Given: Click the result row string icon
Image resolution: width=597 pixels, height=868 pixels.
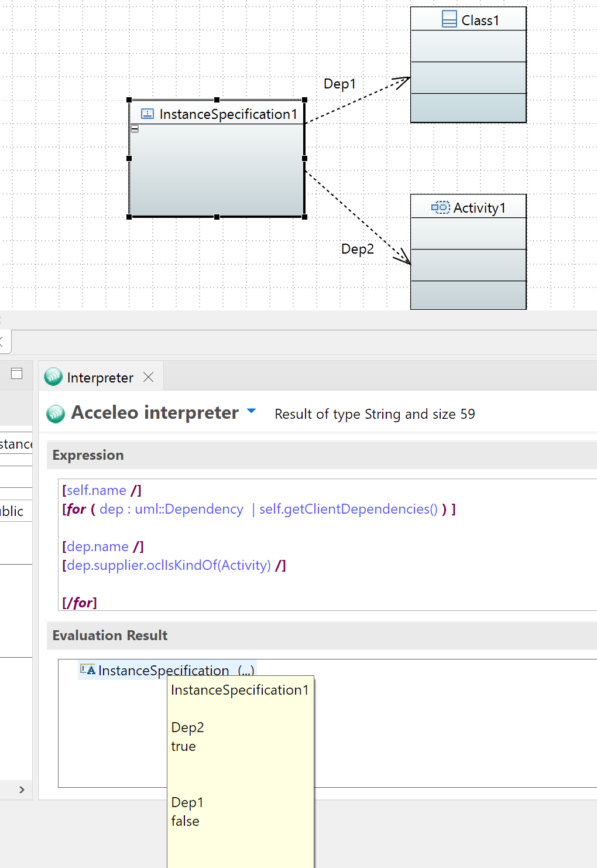Looking at the screenshot, I should point(88,669).
